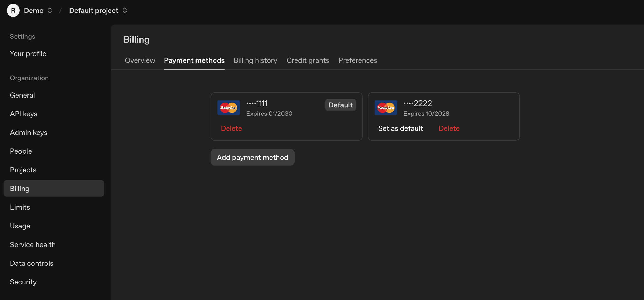The width and height of the screenshot is (644, 300).
Task: Click the R organization avatar icon
Action: pyautogui.click(x=13, y=10)
